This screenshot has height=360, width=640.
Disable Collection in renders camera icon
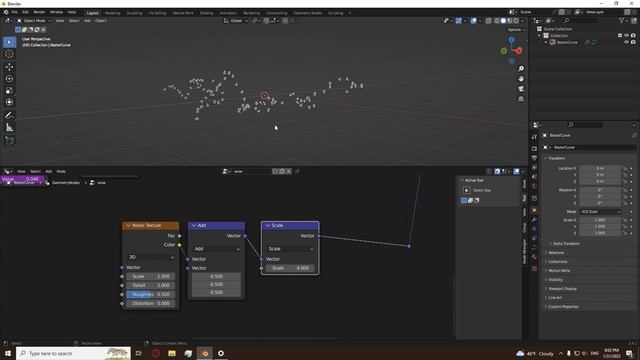(633, 36)
